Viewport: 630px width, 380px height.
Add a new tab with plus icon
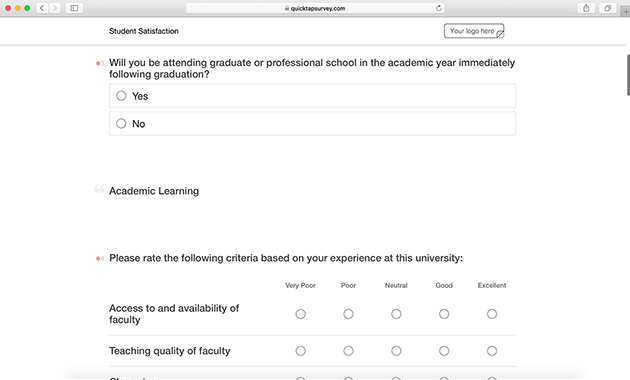(626, 11)
